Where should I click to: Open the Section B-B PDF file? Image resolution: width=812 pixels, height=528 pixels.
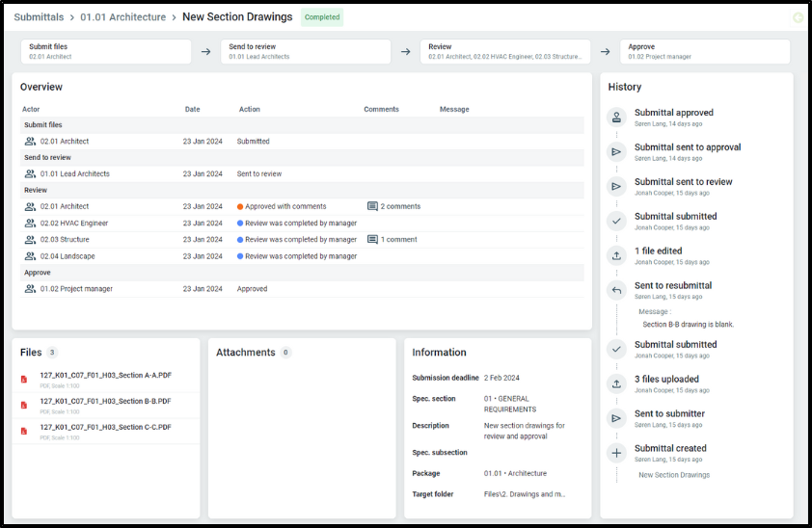[x=105, y=401]
